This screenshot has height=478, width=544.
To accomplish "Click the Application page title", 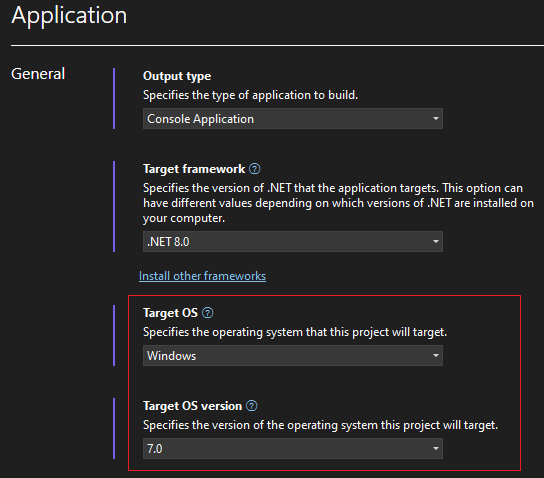I will [x=69, y=16].
